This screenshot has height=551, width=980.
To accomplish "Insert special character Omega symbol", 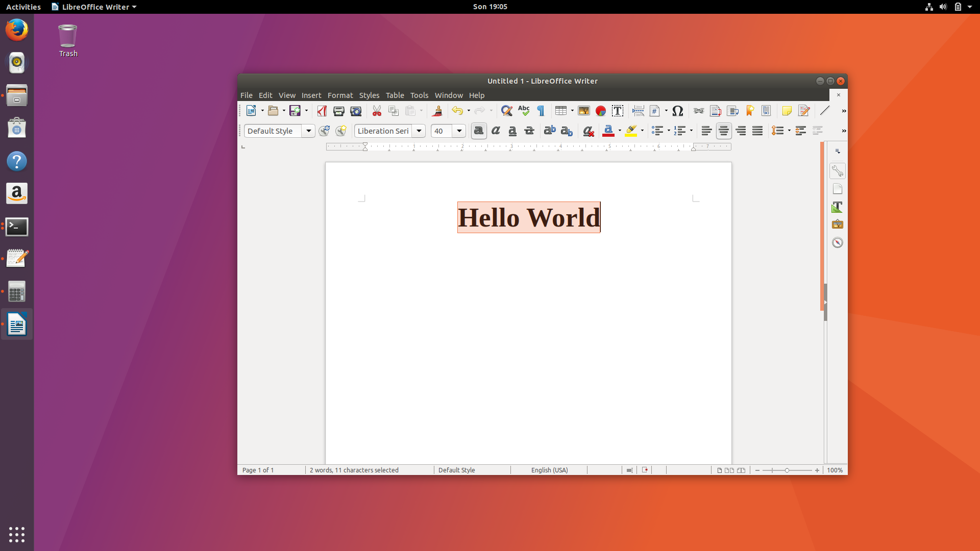I will (677, 111).
